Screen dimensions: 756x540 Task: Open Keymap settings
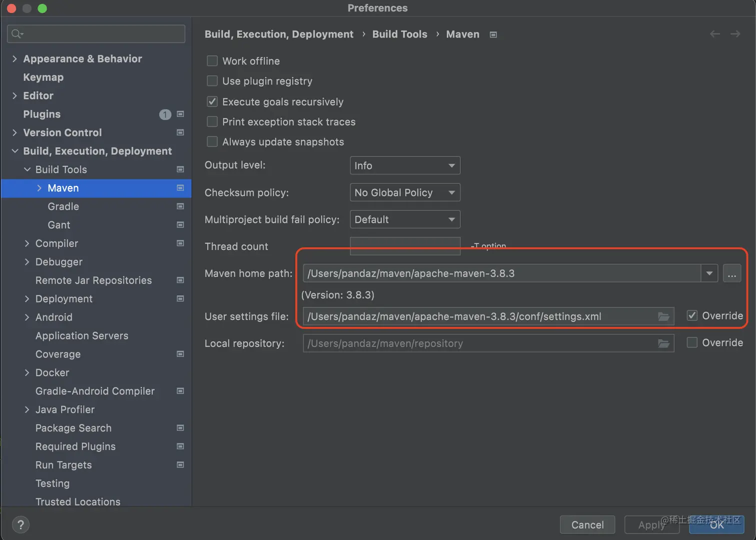43,77
